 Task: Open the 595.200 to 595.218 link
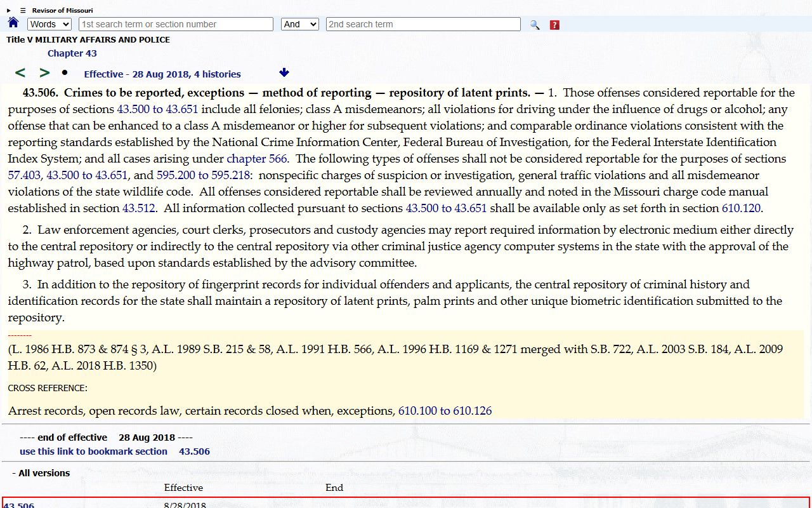coord(202,175)
